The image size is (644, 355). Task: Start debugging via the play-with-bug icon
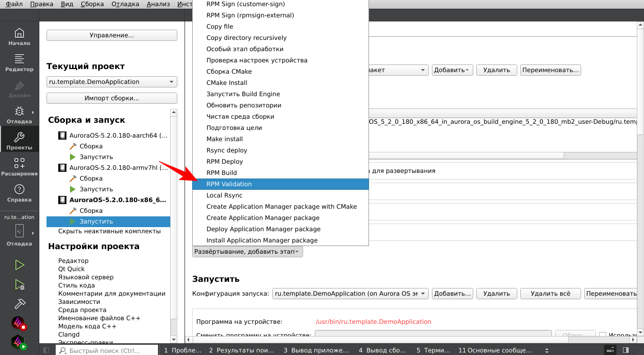coord(19,284)
